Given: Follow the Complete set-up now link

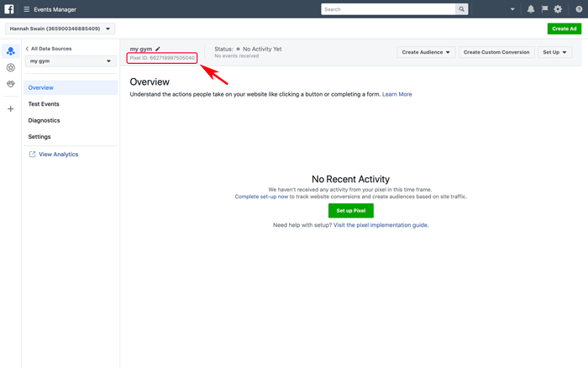Looking at the screenshot, I should pos(261,197).
